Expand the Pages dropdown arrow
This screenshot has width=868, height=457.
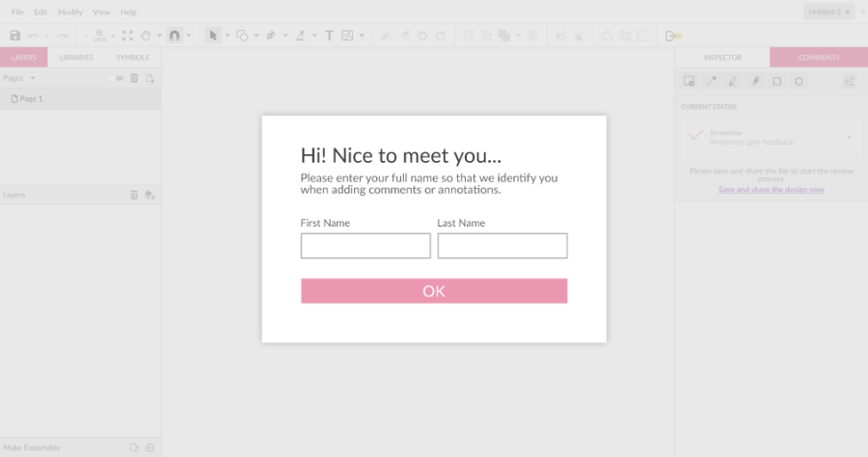[x=33, y=78]
